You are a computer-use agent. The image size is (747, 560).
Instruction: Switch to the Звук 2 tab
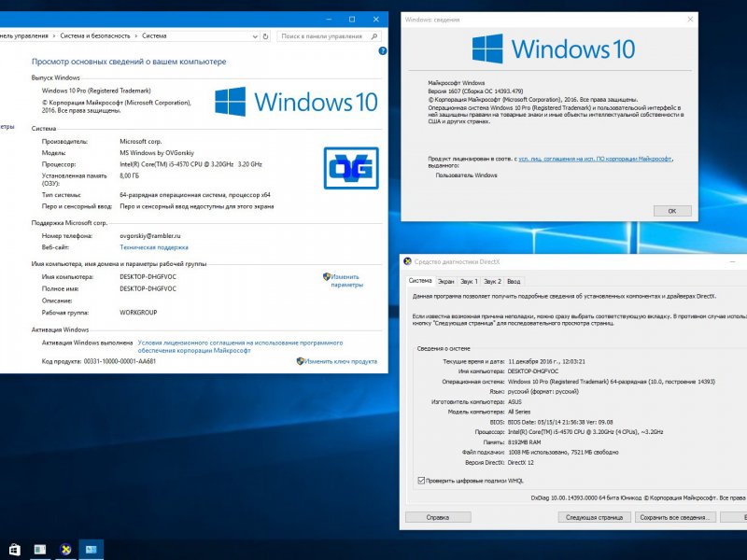click(x=492, y=282)
